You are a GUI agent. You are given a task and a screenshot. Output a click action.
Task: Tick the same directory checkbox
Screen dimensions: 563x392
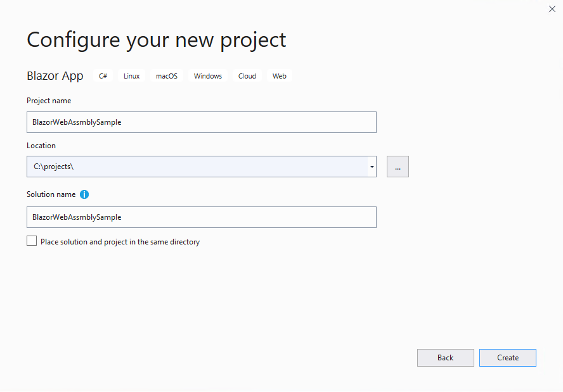pyautogui.click(x=32, y=241)
